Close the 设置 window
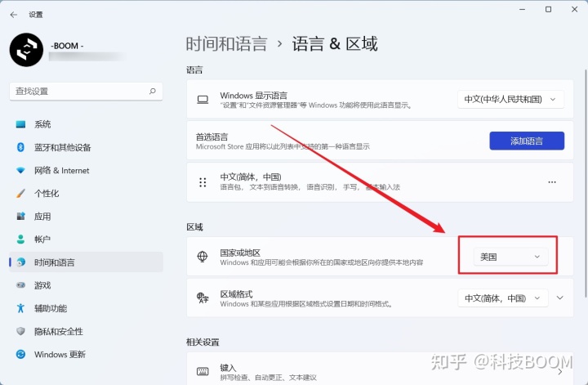The image size is (588, 385). (574, 9)
